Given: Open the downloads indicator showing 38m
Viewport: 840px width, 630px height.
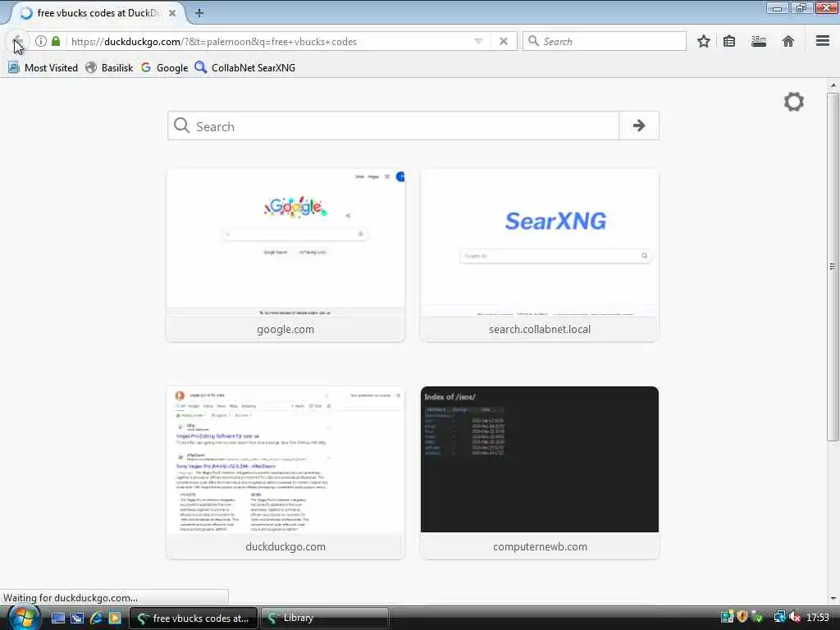Looking at the screenshot, I should (x=759, y=41).
